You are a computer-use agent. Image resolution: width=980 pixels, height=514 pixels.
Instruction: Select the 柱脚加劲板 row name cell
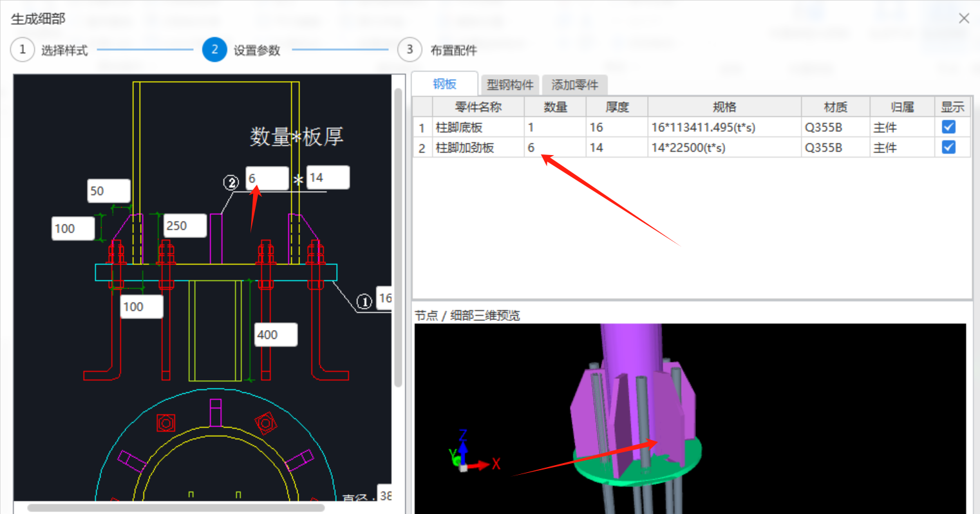click(x=478, y=148)
